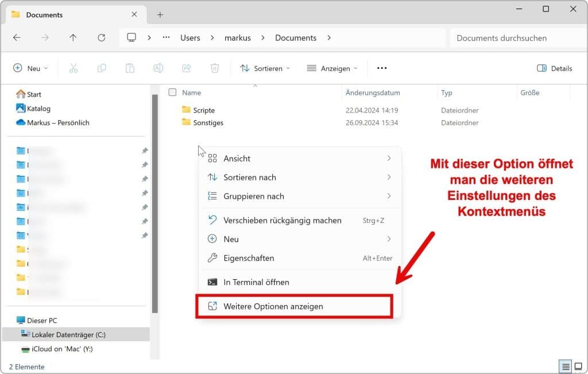Switch to large thumbnails view
Screen dimensions: 588x374
point(578,366)
